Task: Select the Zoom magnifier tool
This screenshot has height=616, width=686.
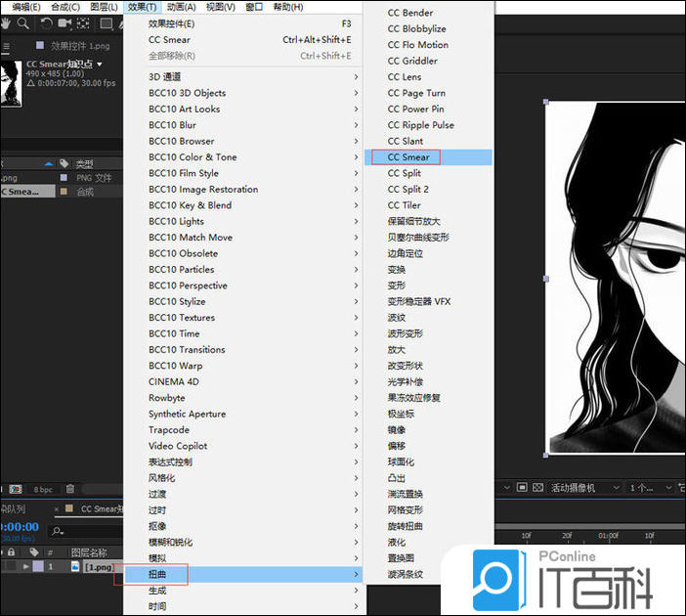Action: tap(23, 23)
